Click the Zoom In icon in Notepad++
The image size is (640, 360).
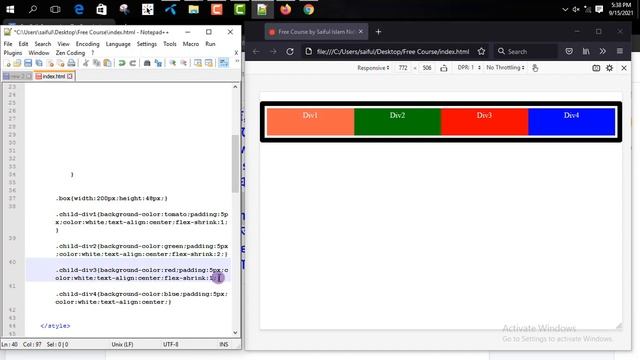[173, 63]
